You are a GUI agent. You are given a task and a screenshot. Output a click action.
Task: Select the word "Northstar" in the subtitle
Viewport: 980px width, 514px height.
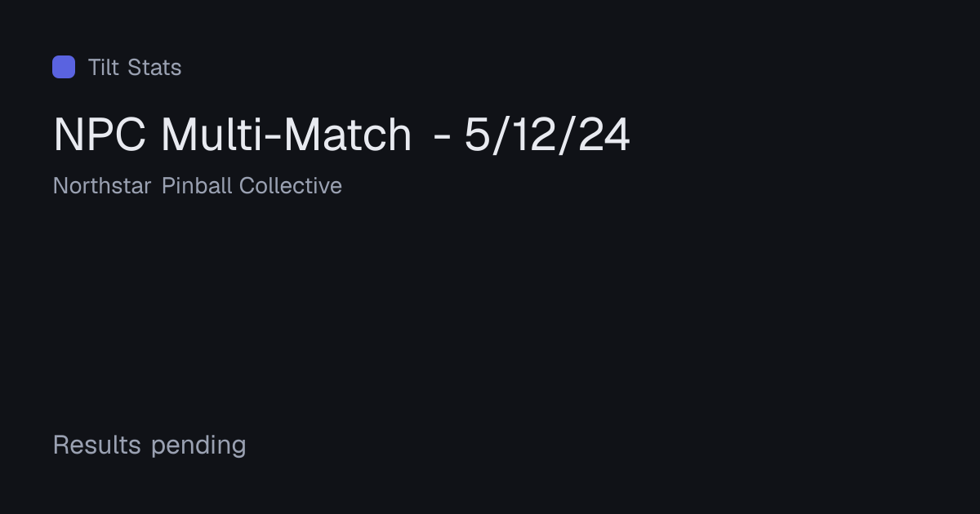(x=102, y=186)
